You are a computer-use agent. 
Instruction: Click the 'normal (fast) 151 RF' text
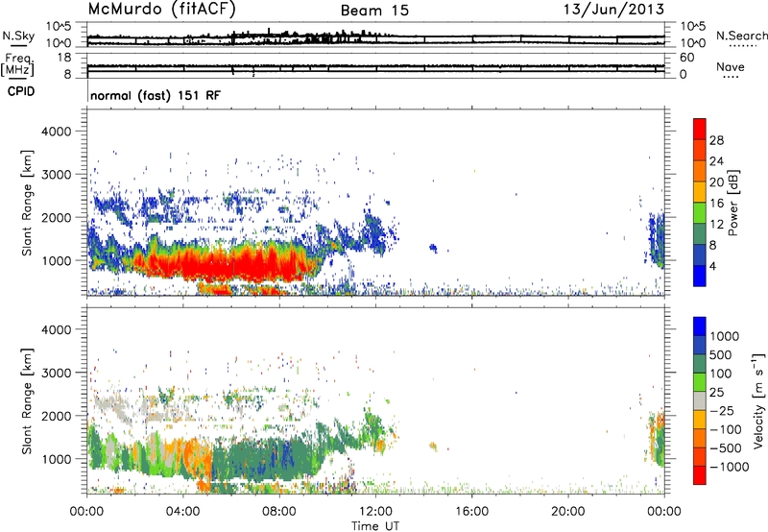click(156, 95)
